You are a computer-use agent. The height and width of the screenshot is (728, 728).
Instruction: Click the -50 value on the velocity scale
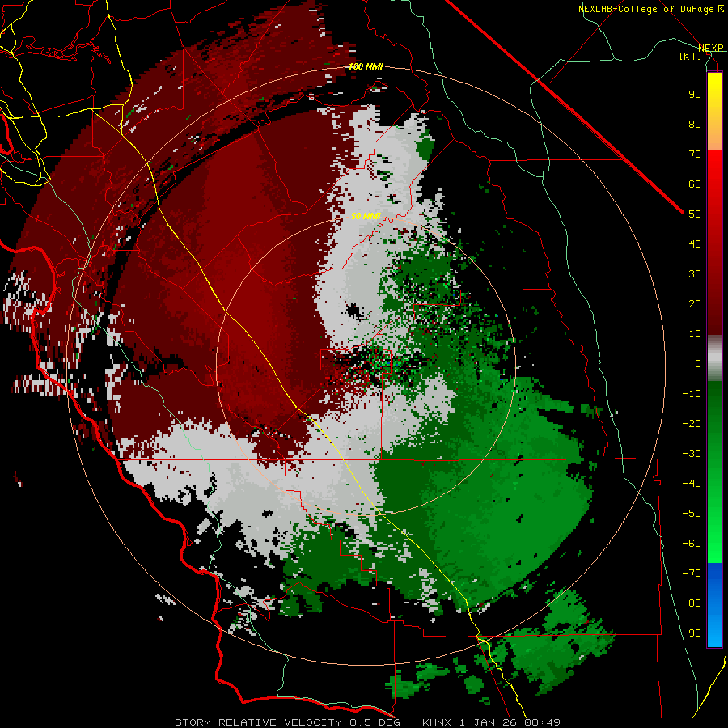pyautogui.click(x=692, y=514)
